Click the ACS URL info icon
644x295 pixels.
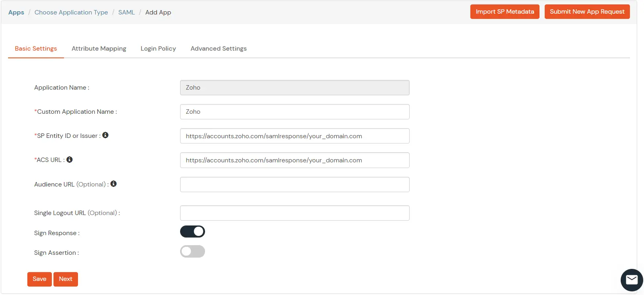(x=70, y=160)
